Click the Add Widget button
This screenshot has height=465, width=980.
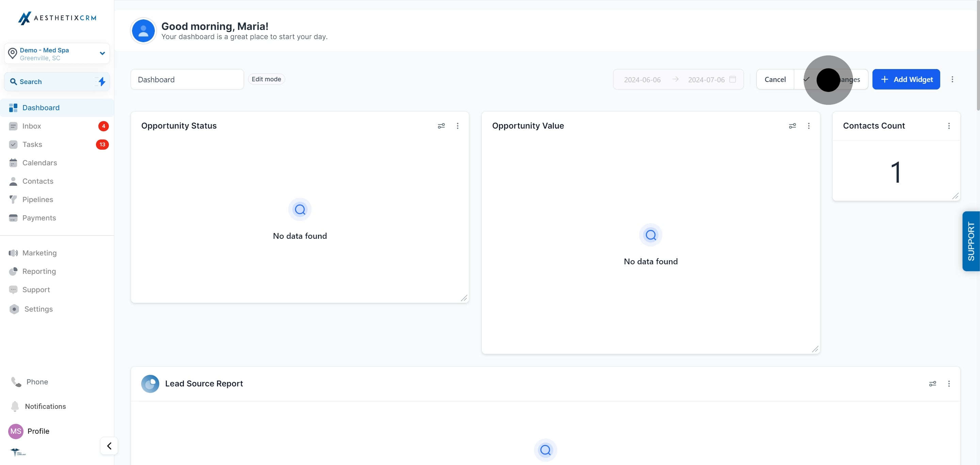click(x=906, y=79)
